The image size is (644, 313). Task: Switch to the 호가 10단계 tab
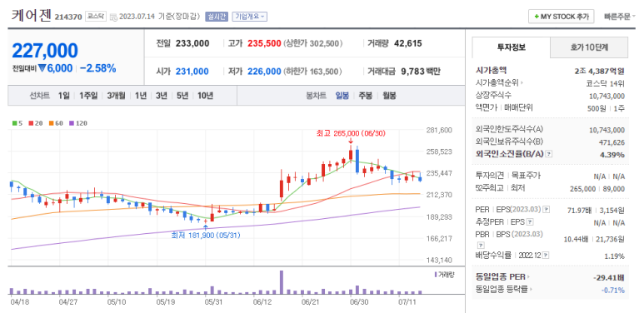(x=589, y=47)
